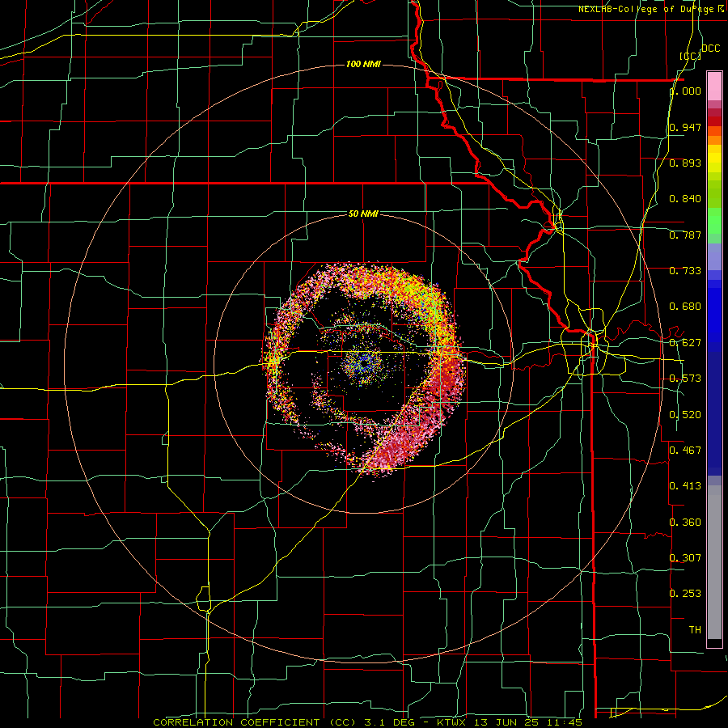Click the blue clutter cluster marking the radar site
This screenshot has width=728, height=728.
coord(365,363)
